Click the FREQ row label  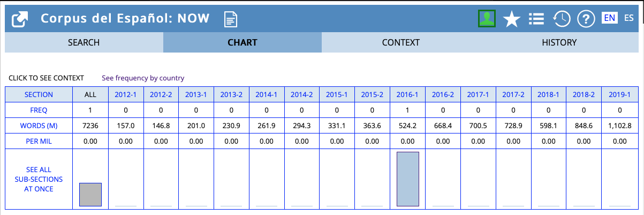tap(39, 110)
